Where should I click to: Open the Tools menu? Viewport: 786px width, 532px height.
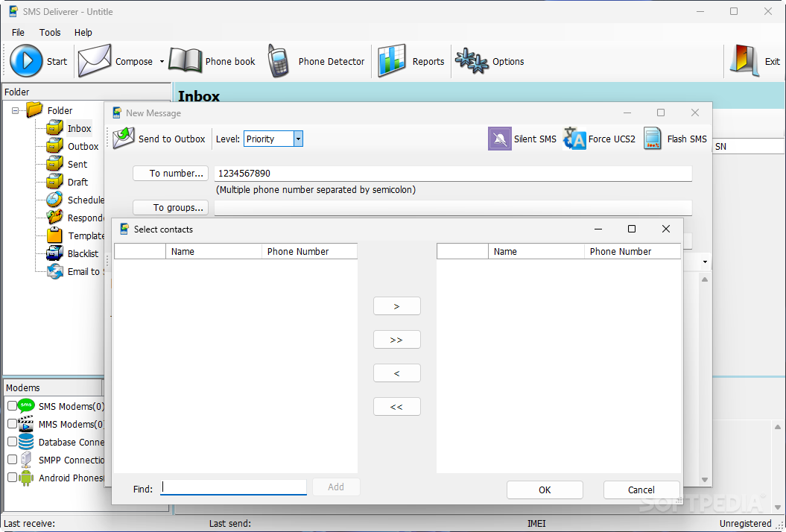pyautogui.click(x=50, y=33)
